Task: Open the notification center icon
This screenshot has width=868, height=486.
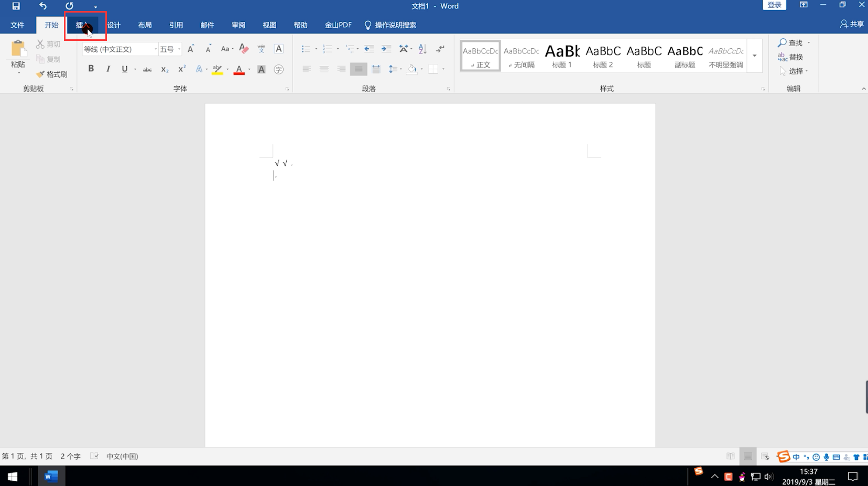Action: pos(853,477)
